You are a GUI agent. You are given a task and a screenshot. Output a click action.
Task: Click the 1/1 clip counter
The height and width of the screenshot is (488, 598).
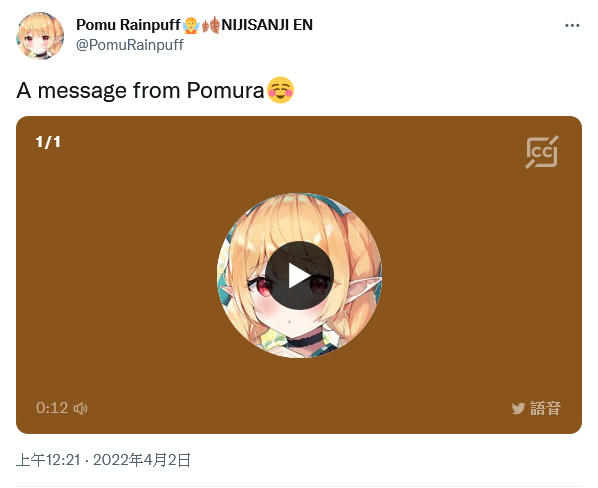point(48,142)
